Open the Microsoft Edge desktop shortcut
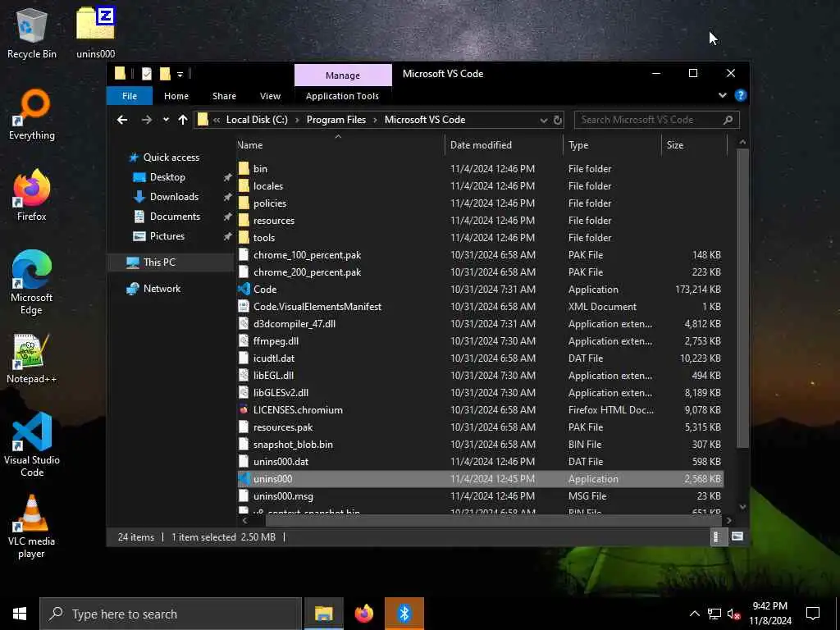This screenshot has height=630, width=840. pos(32,282)
